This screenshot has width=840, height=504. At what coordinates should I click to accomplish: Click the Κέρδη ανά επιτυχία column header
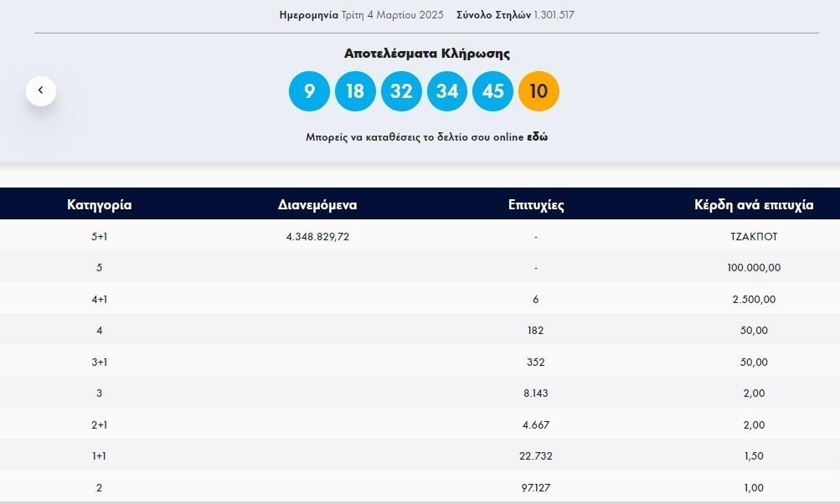754,205
